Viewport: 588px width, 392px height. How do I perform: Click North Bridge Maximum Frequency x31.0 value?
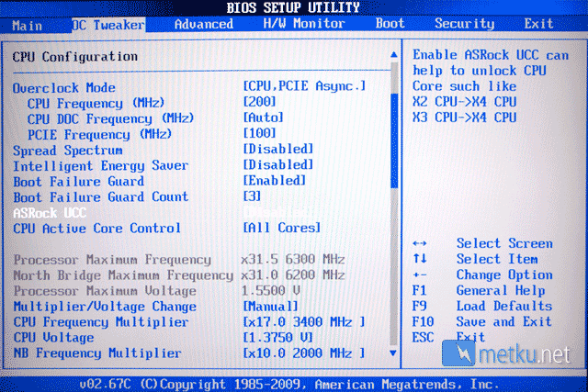pyautogui.click(x=293, y=274)
